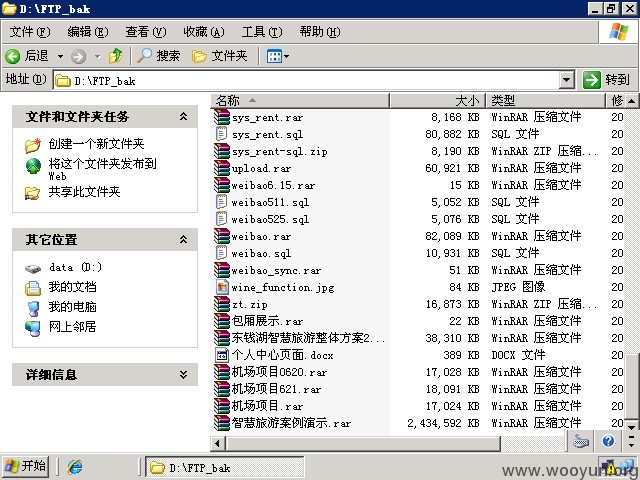
Task: Open the Favorites (收藏) menu
Action: pos(204,32)
